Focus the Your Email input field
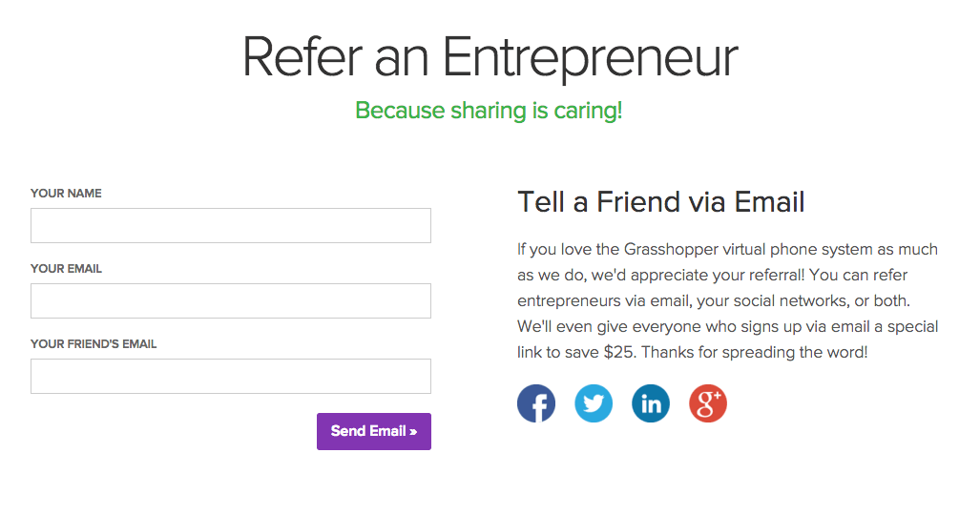The height and width of the screenshot is (515, 980). pyautogui.click(x=231, y=300)
